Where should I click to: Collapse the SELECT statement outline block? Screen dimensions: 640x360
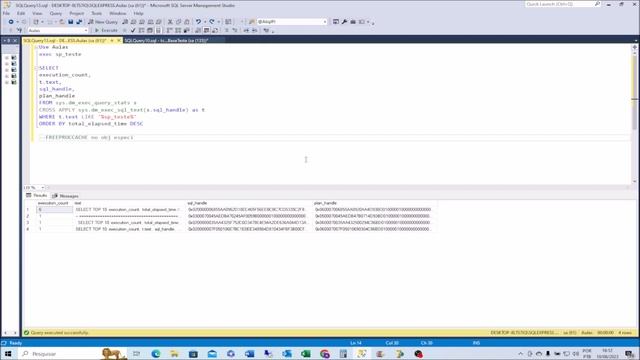pos(36,68)
